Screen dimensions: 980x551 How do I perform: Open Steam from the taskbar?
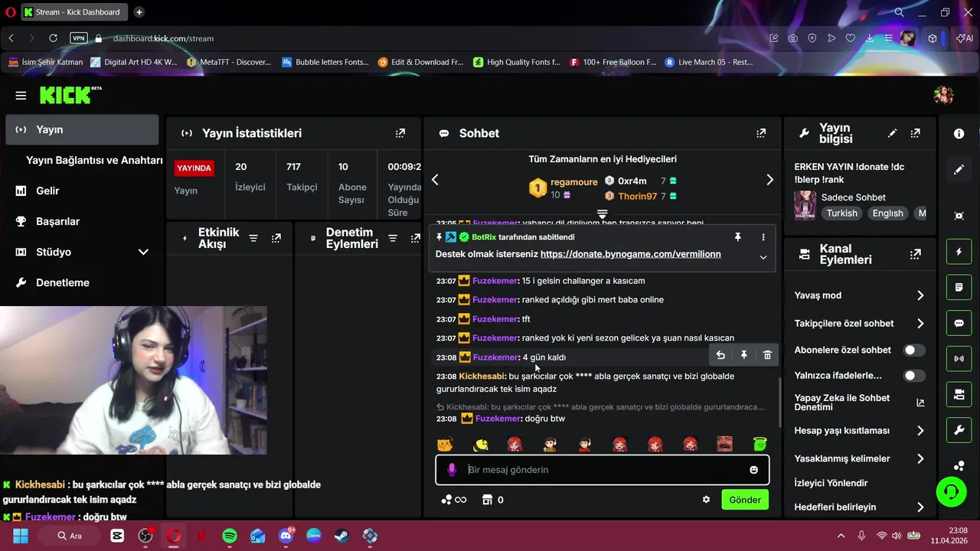click(x=341, y=536)
